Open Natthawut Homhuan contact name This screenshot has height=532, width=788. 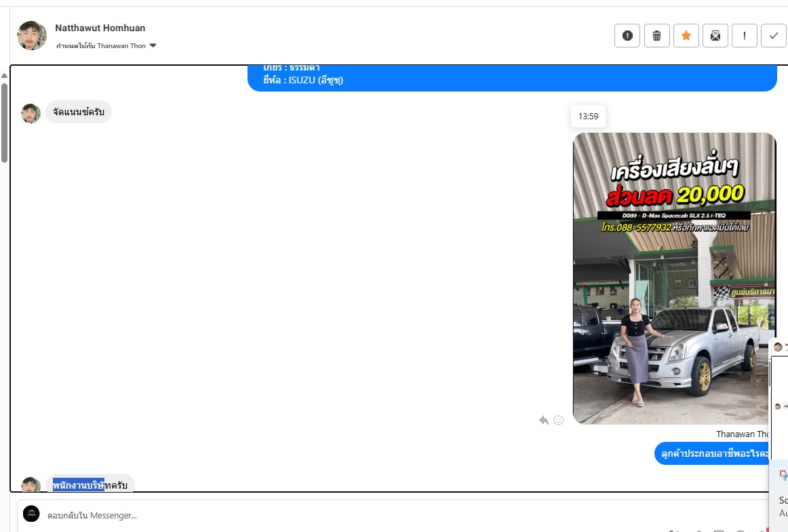click(100, 28)
